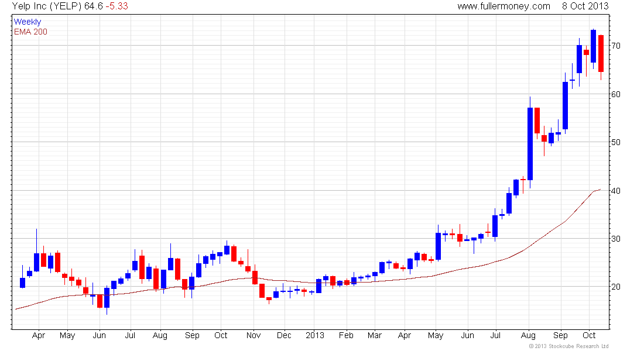Click the '© 2013 Stockcube Research Ltd' copyright text
Image resolution: width=644 pixels, height=351 pixels.
568,346
